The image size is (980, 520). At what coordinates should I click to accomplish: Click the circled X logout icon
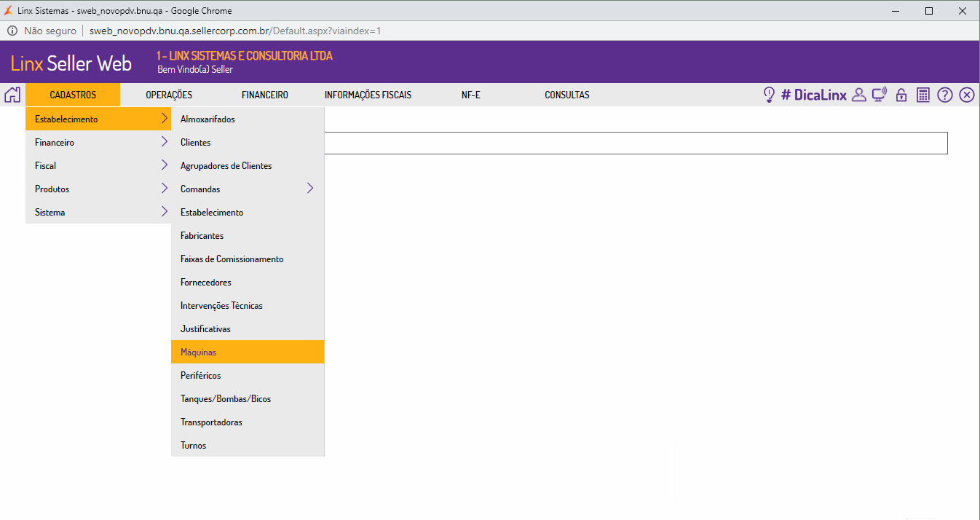pos(967,95)
